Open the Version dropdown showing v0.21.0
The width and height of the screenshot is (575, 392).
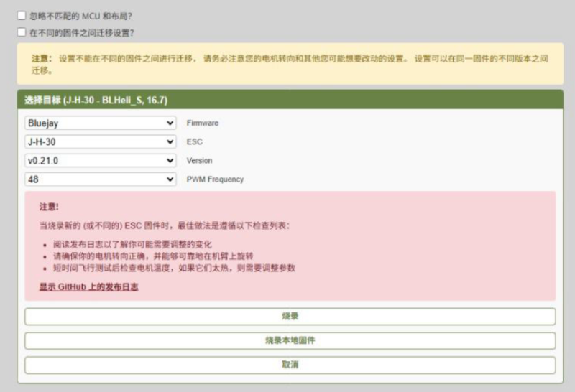tap(100, 160)
